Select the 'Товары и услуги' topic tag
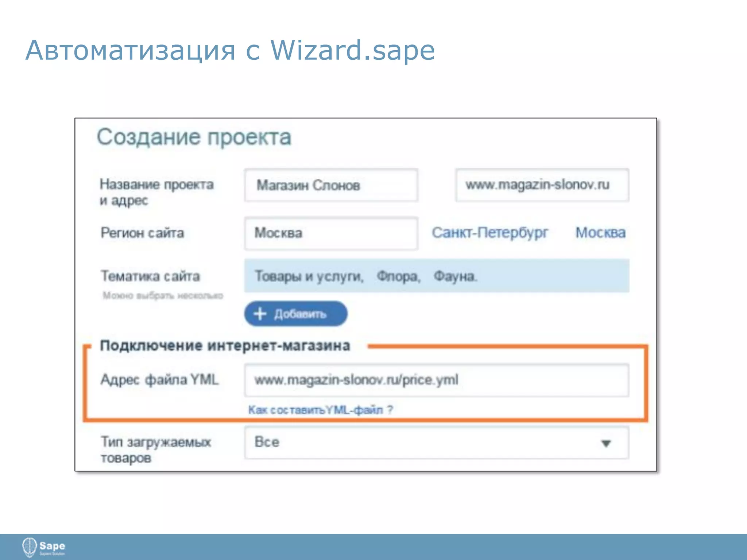 point(309,276)
